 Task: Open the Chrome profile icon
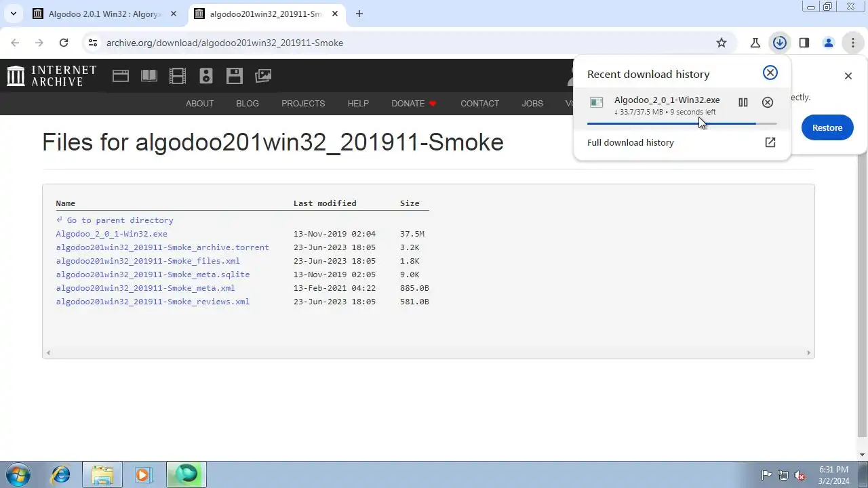[829, 43]
